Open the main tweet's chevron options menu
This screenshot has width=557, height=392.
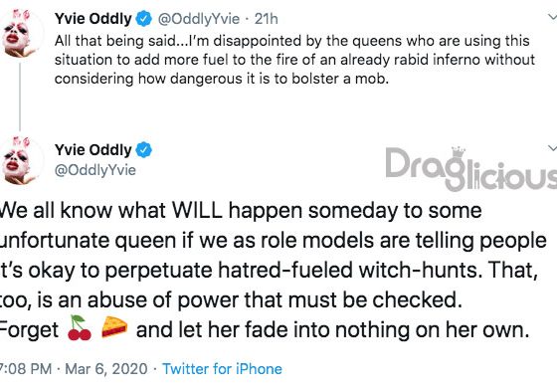tap(552, 148)
